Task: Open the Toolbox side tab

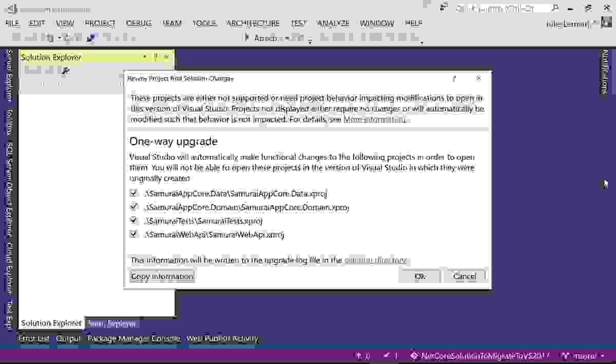Action: [9, 122]
